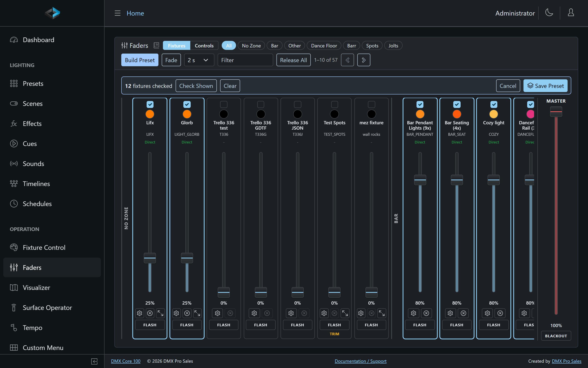Click the Home breadcrumb
Screen dimensions: 588x368
135,13
